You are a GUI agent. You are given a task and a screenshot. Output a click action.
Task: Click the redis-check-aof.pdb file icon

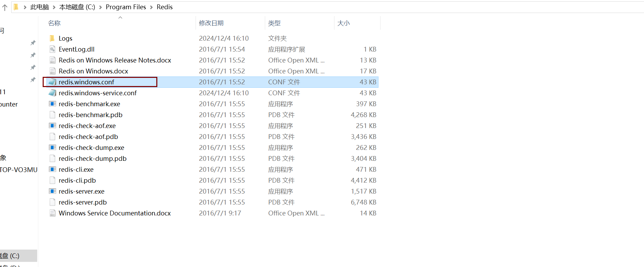point(52,137)
